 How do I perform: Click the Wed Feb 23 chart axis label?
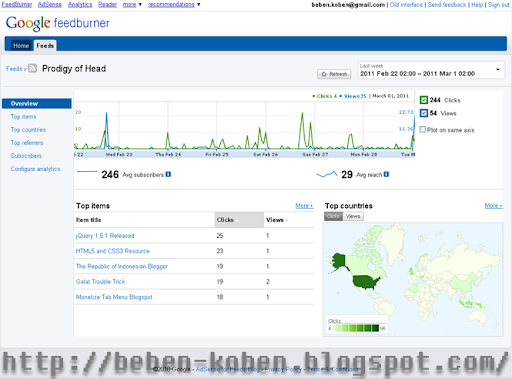pyautogui.click(x=119, y=155)
